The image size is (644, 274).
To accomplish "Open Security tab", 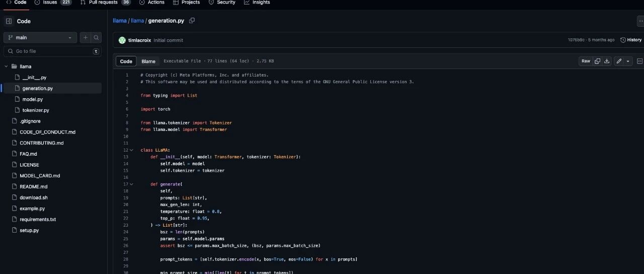I will click(221, 3).
